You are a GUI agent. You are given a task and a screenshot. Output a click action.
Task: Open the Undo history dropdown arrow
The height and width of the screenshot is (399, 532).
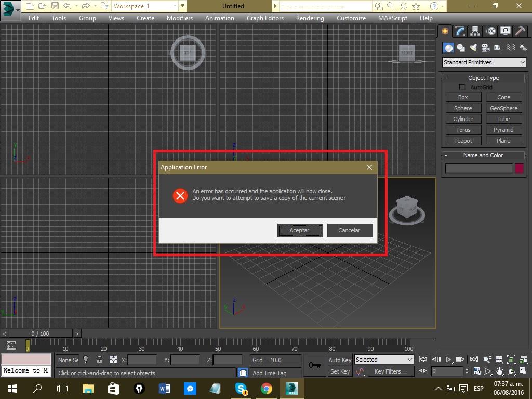pos(76,6)
